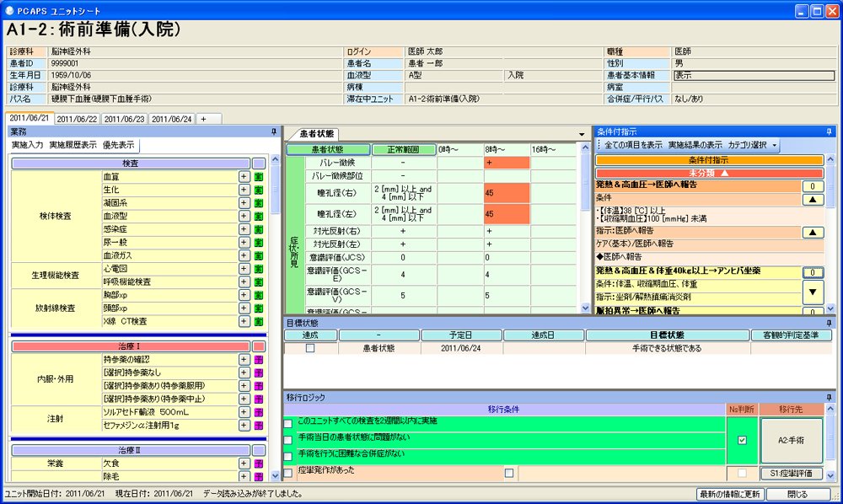Click the red 45 cell for 瞳孔径(右)
The image size is (843, 504).
[507, 193]
